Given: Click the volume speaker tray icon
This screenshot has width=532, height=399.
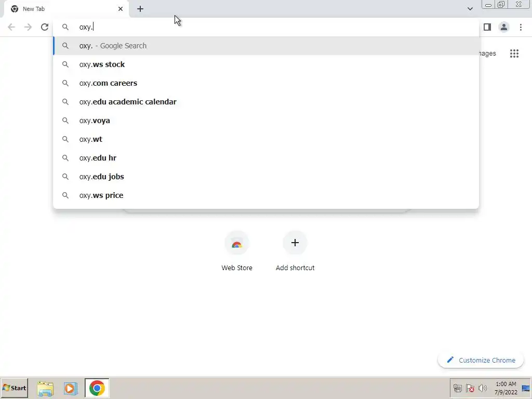Looking at the screenshot, I should point(482,388).
